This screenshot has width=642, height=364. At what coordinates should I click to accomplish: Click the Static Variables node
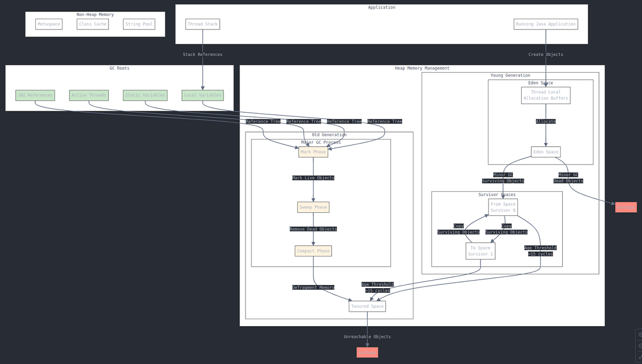click(x=145, y=95)
